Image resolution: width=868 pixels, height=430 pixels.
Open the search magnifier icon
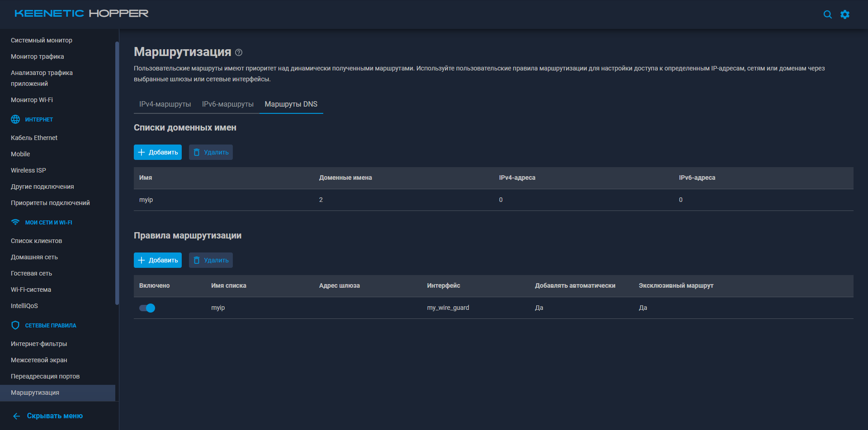[827, 14]
